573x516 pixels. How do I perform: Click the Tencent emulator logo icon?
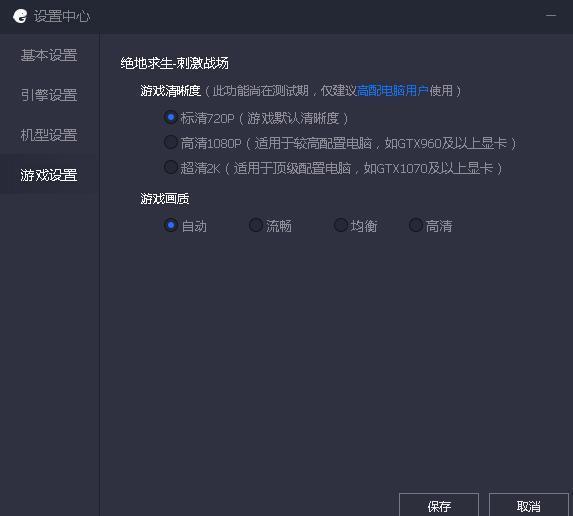pos(20,16)
